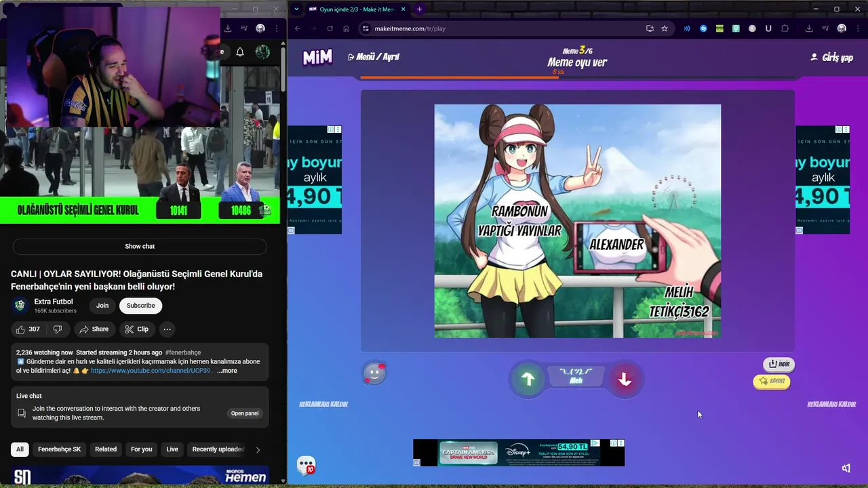Close the Make it Meme tab
The width and height of the screenshot is (868, 488).
pos(403,9)
